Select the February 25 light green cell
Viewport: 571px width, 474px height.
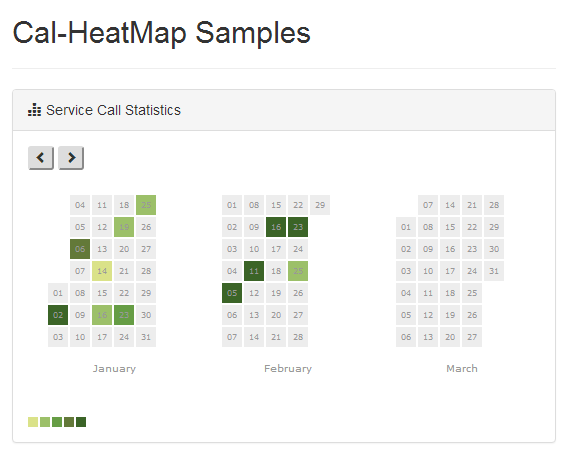[298, 271]
